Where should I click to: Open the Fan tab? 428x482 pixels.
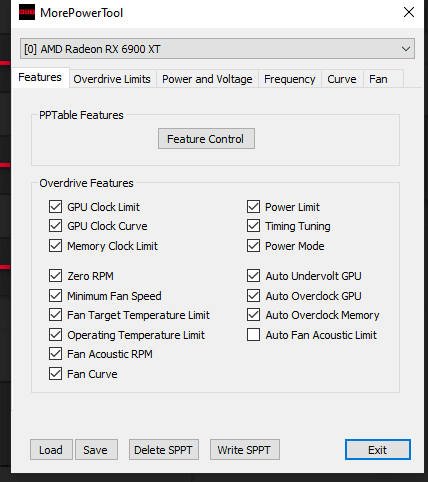tap(379, 79)
